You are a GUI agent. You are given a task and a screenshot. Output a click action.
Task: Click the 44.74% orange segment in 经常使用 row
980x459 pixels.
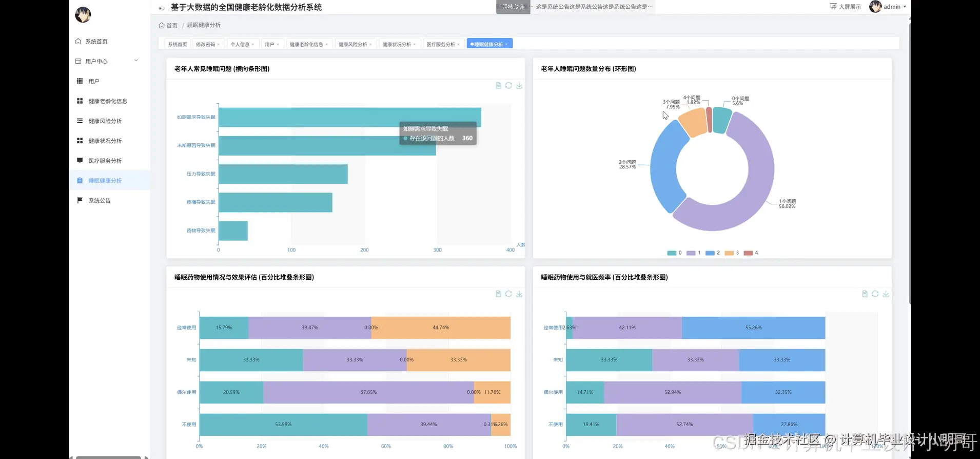(441, 328)
